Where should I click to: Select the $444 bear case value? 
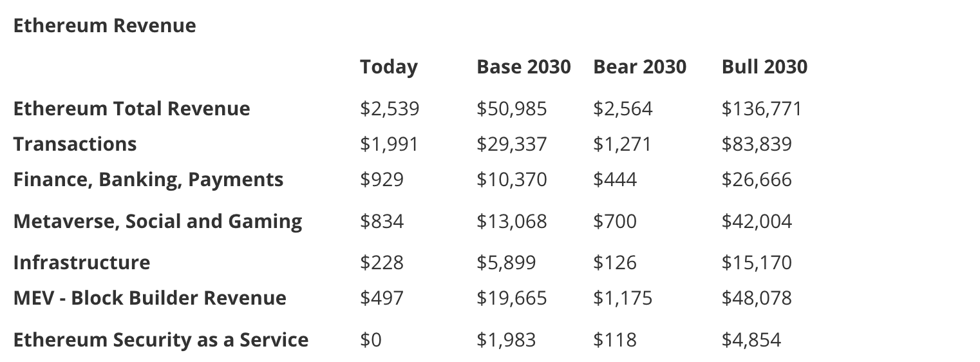(x=614, y=179)
